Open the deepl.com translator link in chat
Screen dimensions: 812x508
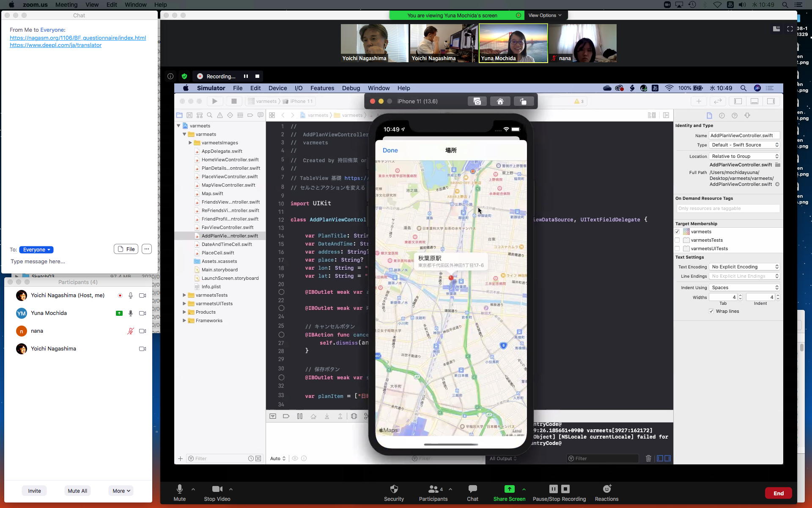point(55,45)
